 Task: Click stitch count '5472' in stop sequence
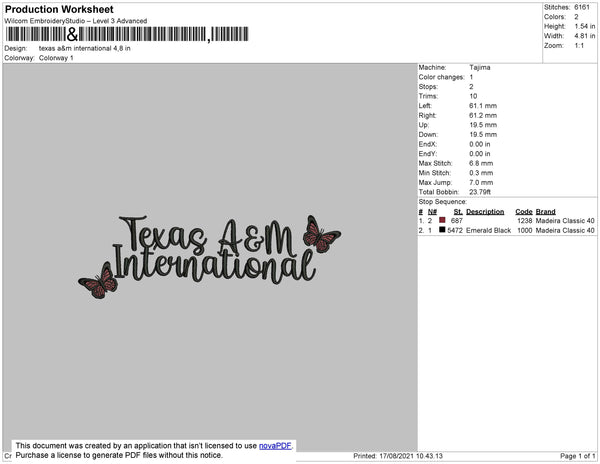click(x=455, y=230)
